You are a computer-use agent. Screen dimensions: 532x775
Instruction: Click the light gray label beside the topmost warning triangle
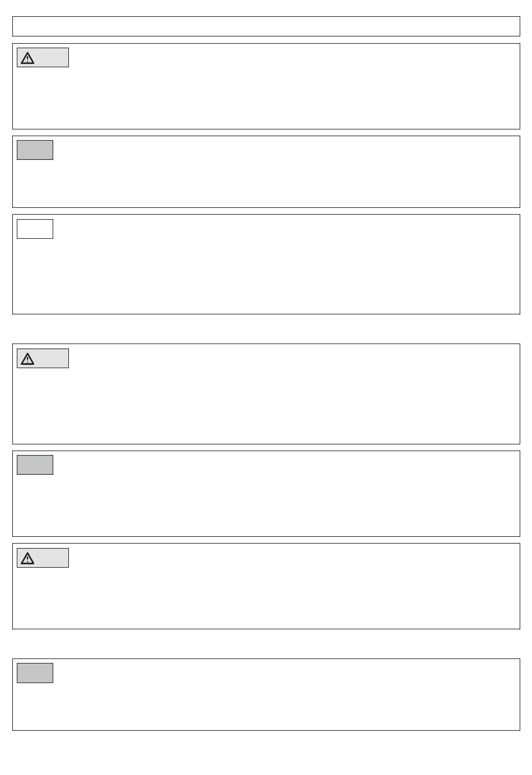pos(52,58)
